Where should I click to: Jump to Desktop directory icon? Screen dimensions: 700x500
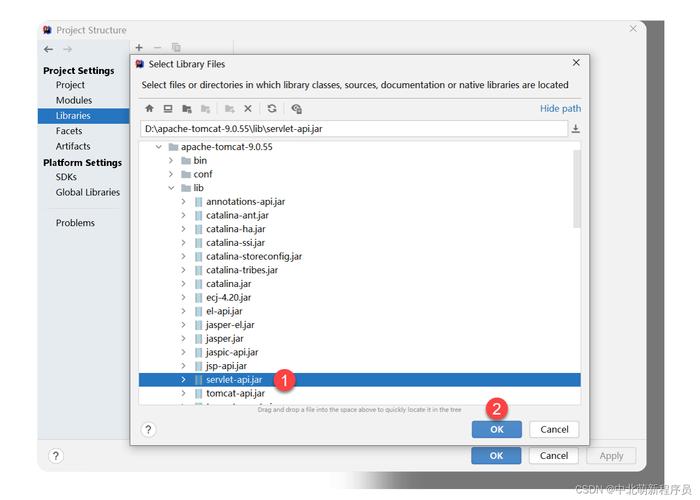point(168,108)
